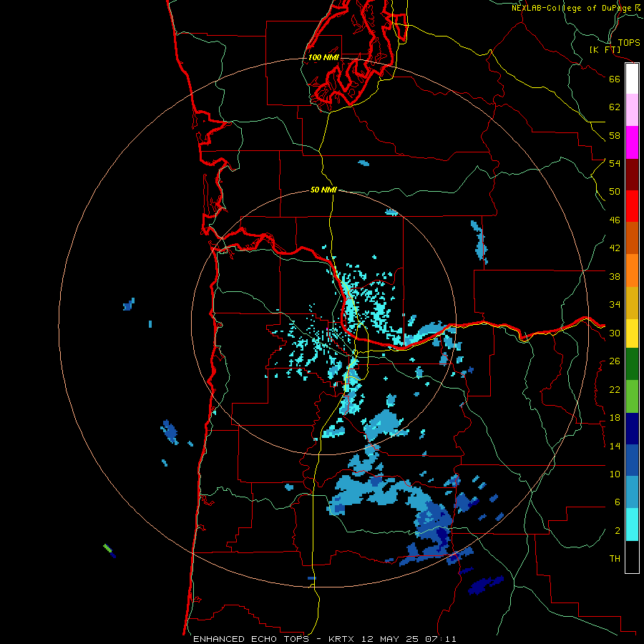Click the legend value 30
This screenshot has height=644, width=644.
point(615,333)
